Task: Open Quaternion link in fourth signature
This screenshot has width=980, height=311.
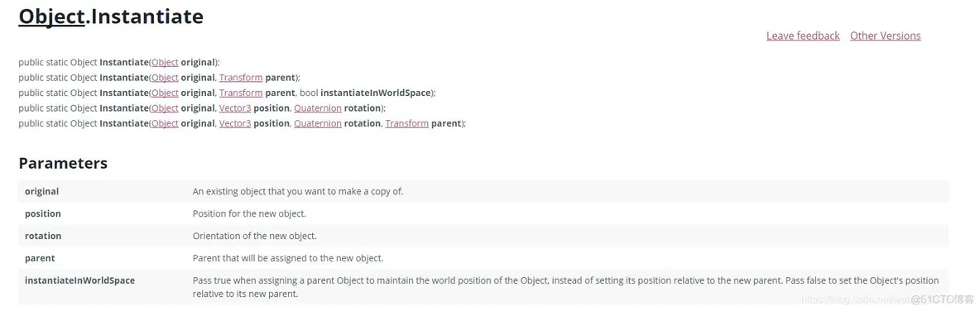Action: point(318,108)
